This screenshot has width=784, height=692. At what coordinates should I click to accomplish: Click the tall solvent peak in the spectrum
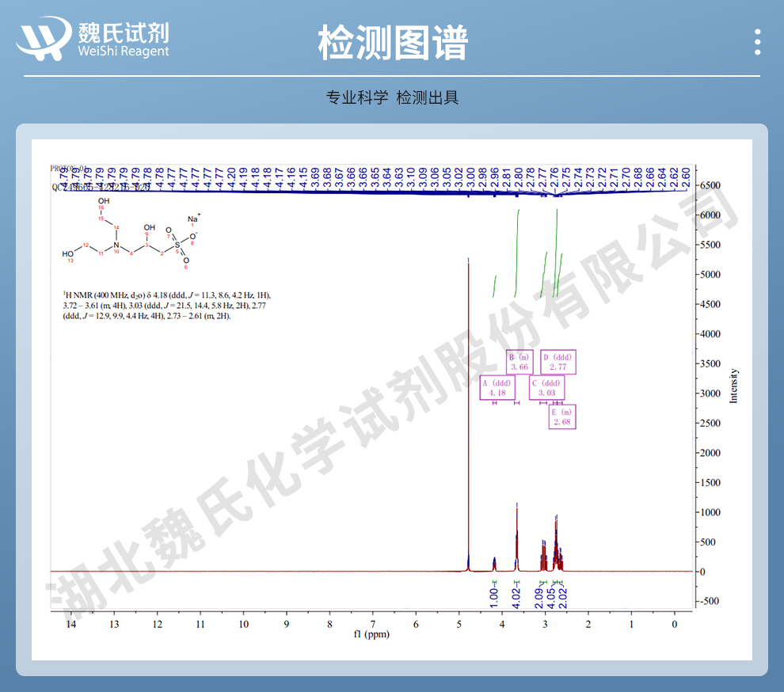coord(469,412)
